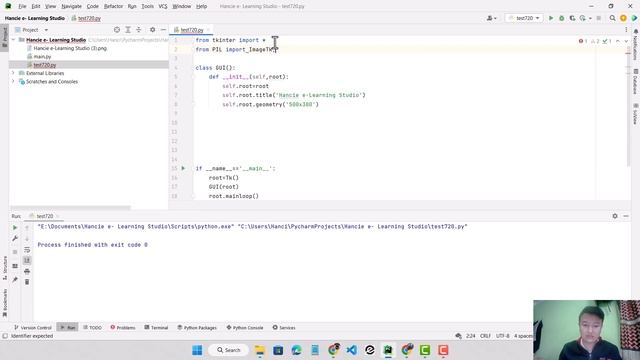This screenshot has width=640, height=360.
Task: Open Search Everywhere magnifier icon
Action: pos(612,18)
